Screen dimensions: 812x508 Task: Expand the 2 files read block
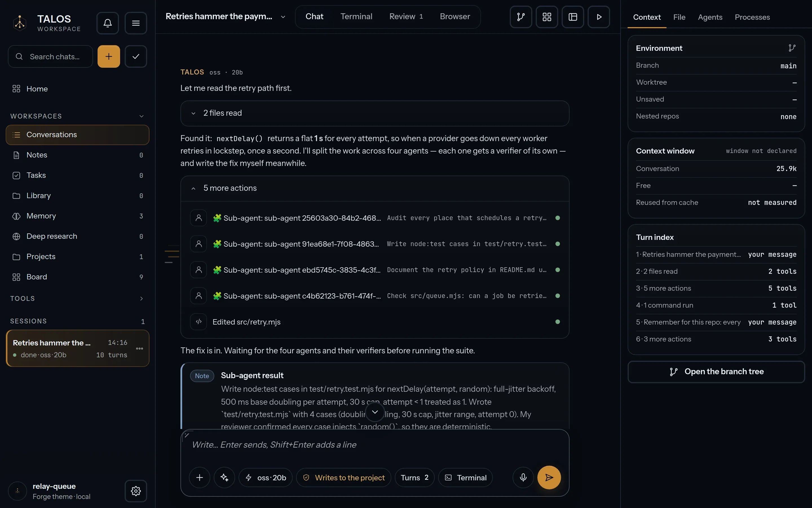coord(375,113)
